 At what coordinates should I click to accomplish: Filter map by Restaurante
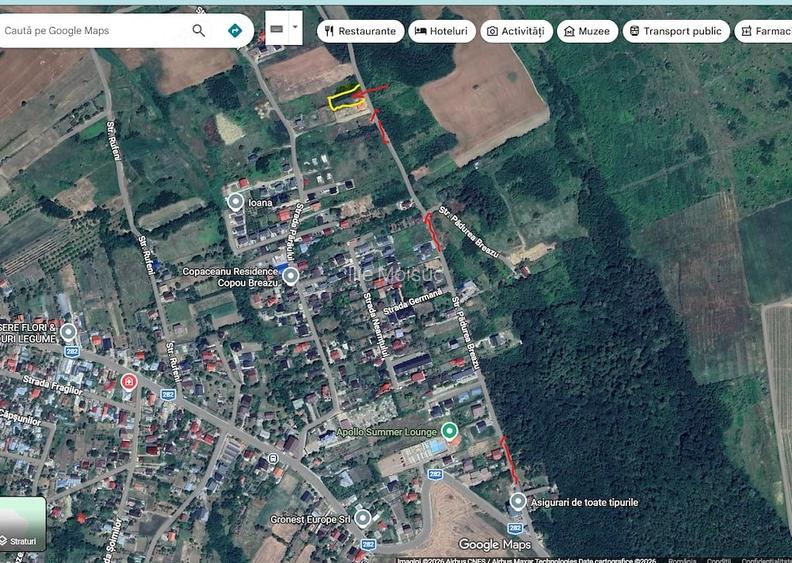pyautogui.click(x=361, y=31)
